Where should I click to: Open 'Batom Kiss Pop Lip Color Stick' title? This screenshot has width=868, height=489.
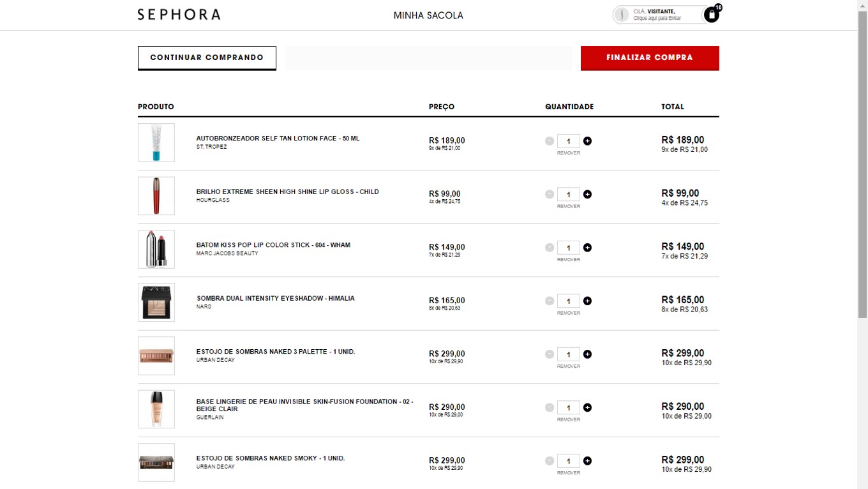click(x=273, y=245)
